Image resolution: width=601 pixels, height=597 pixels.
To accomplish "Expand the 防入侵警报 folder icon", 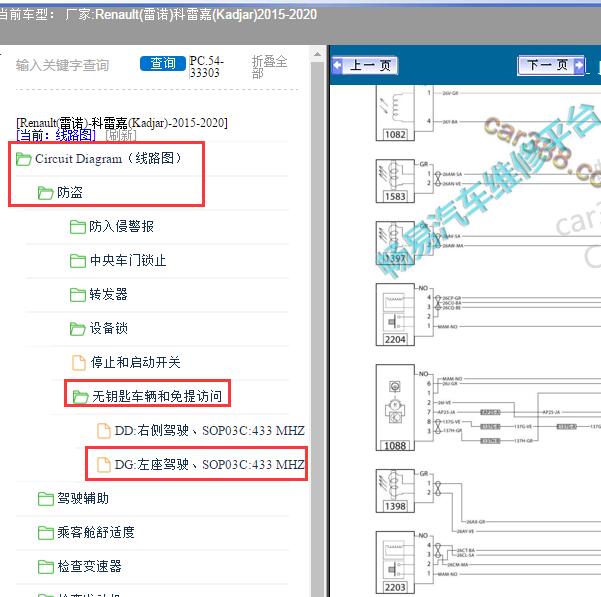I will pyautogui.click(x=78, y=226).
